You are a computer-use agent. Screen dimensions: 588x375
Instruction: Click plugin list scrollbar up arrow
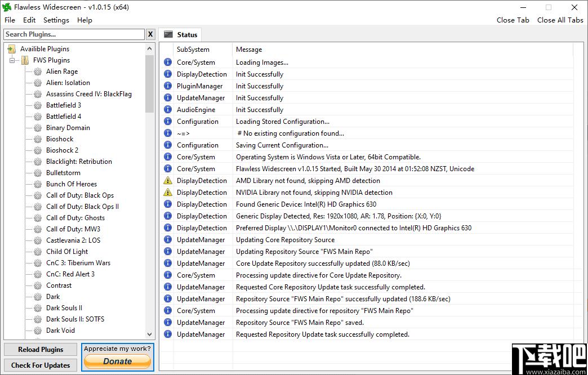150,49
